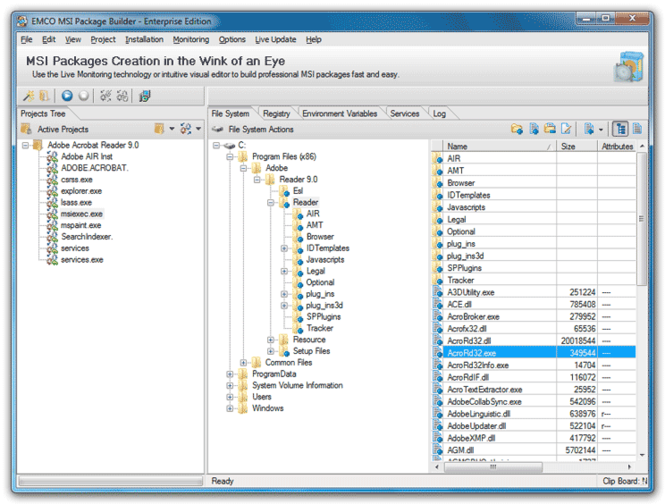Select msiexec.exe in the projects tree
Image resolution: width=665 pixels, height=504 pixels.
[x=81, y=214]
